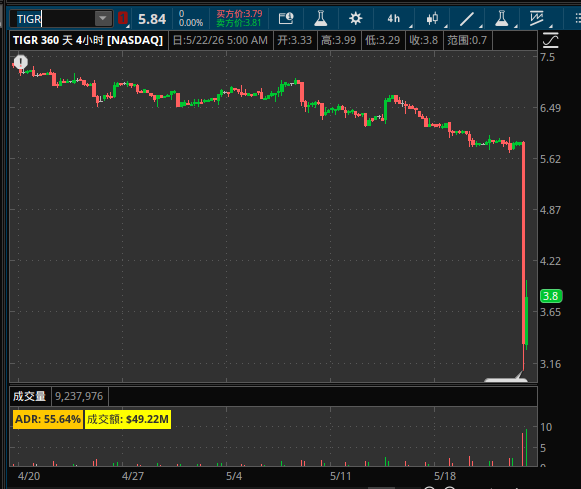
Task: Open the Studies flask icon
Action: (x=321, y=18)
